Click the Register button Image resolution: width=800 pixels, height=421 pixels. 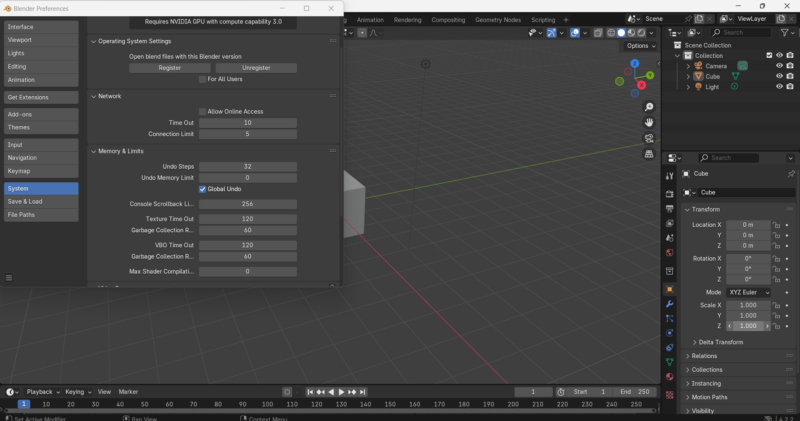point(170,68)
